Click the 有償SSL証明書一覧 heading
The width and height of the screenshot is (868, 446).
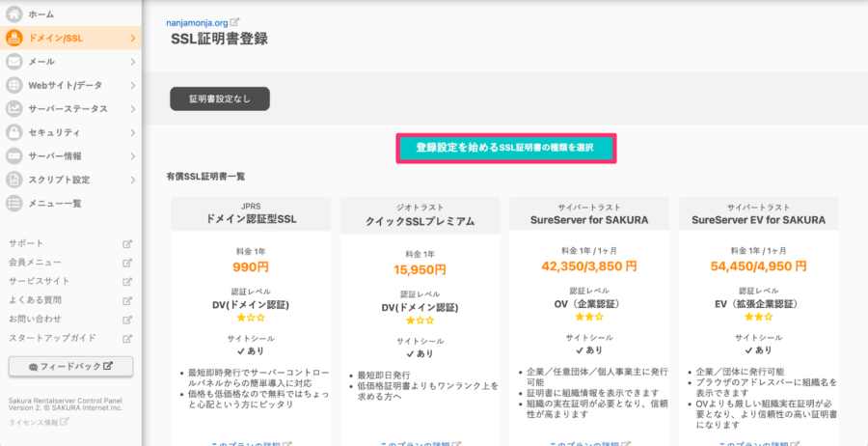[205, 177]
